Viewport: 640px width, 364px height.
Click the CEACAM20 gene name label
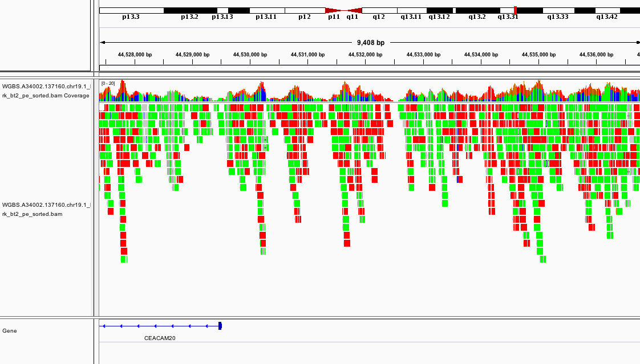160,338
